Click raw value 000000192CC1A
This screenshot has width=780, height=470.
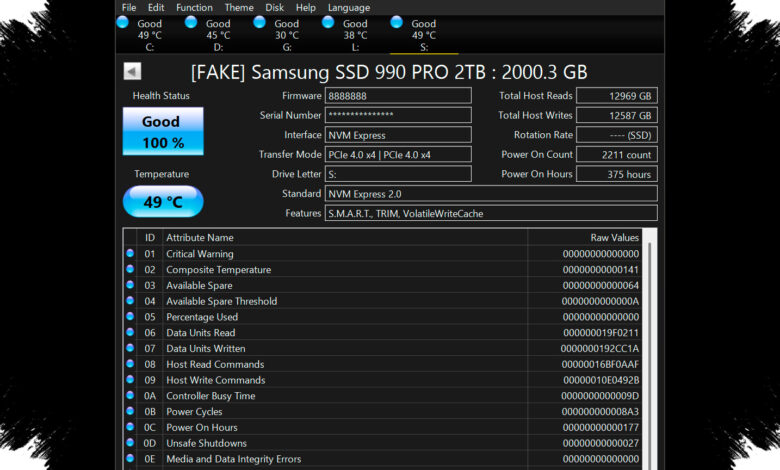tap(600, 349)
